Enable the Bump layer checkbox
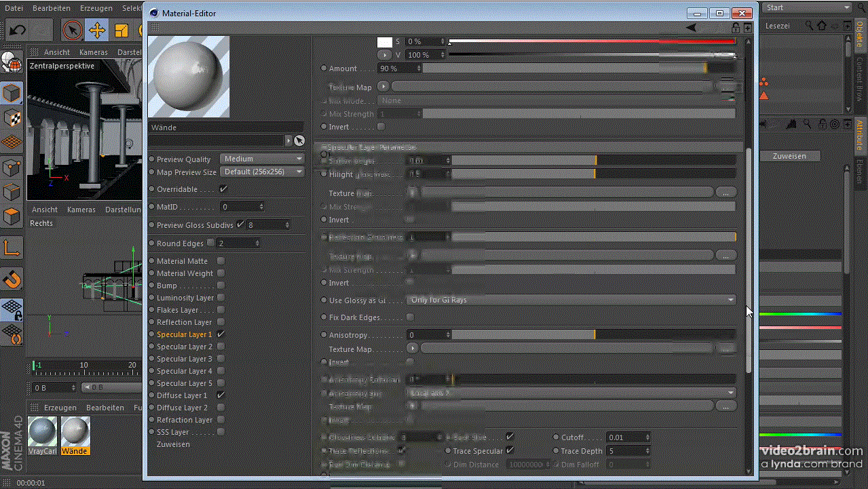 (221, 286)
